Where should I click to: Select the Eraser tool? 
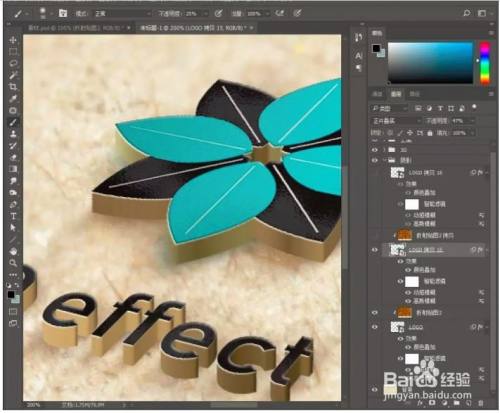click(x=13, y=158)
